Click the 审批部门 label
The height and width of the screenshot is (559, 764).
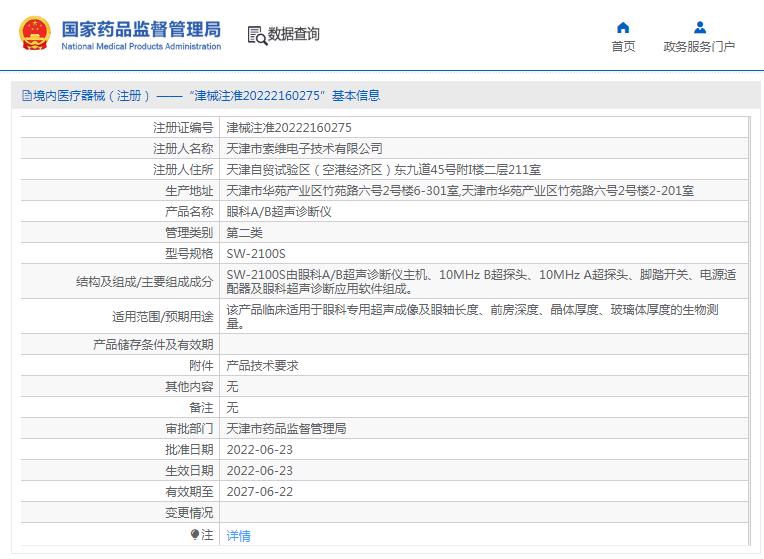coord(189,428)
